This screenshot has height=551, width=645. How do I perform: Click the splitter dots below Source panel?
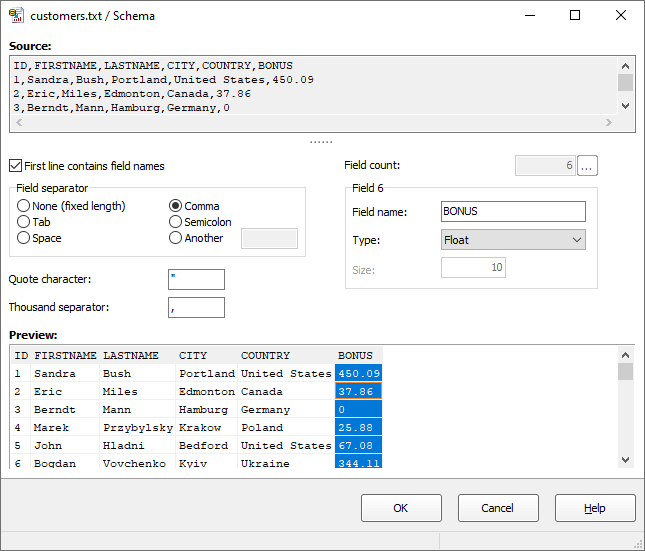tap(322, 142)
